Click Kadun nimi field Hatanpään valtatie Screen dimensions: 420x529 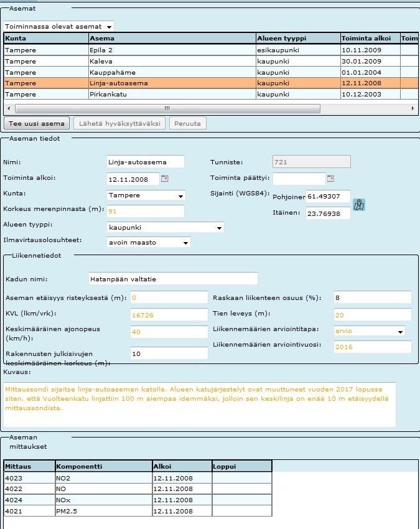(173, 279)
